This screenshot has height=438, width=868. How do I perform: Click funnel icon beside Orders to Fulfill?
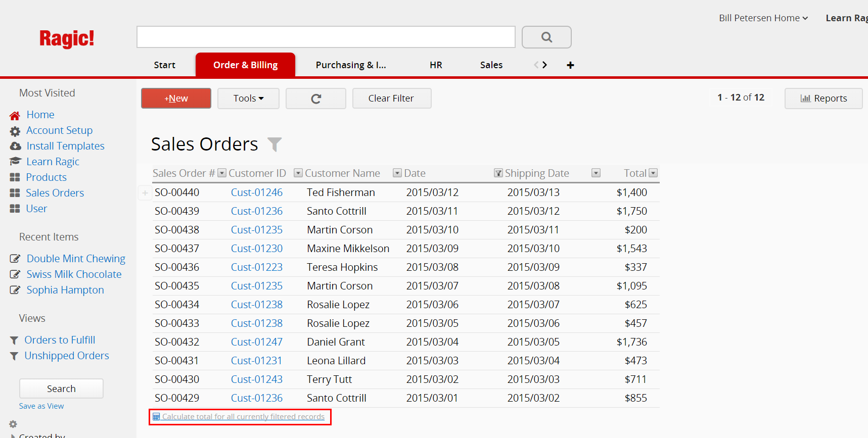point(14,340)
